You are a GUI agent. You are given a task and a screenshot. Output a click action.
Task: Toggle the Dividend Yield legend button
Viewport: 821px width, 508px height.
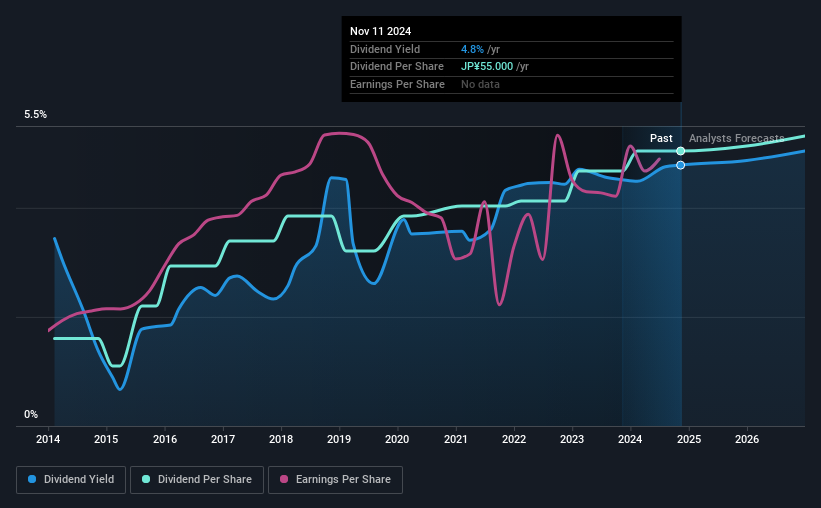71,480
